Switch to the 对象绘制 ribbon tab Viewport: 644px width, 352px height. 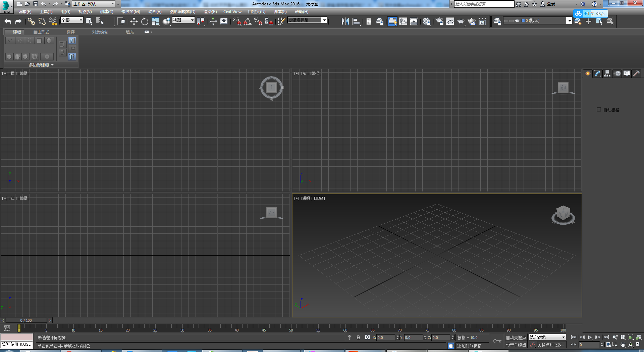tap(100, 32)
